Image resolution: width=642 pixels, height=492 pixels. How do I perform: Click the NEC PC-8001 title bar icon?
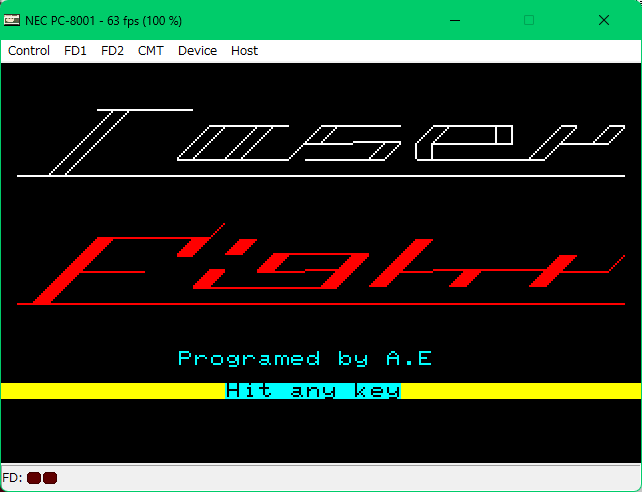pyautogui.click(x=12, y=20)
